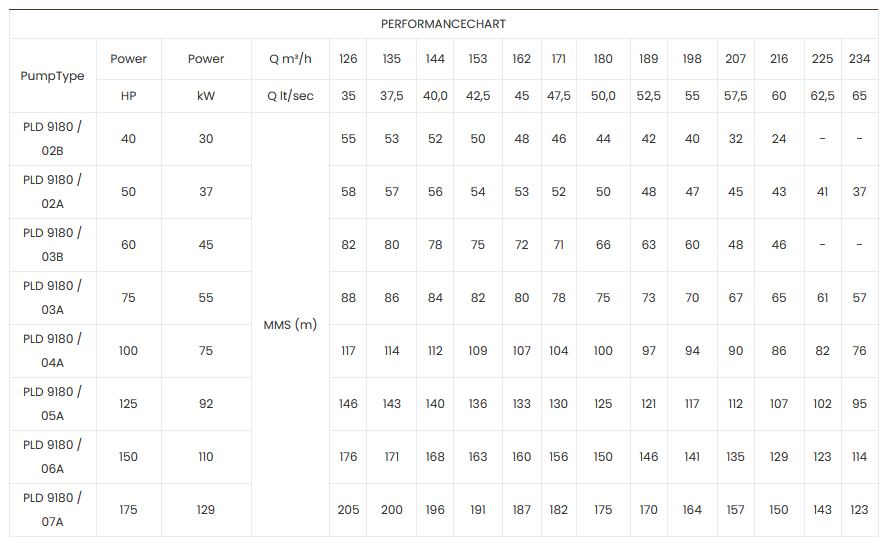
Task: Select pump type PLD 9180 / 02A
Action: 53,192
